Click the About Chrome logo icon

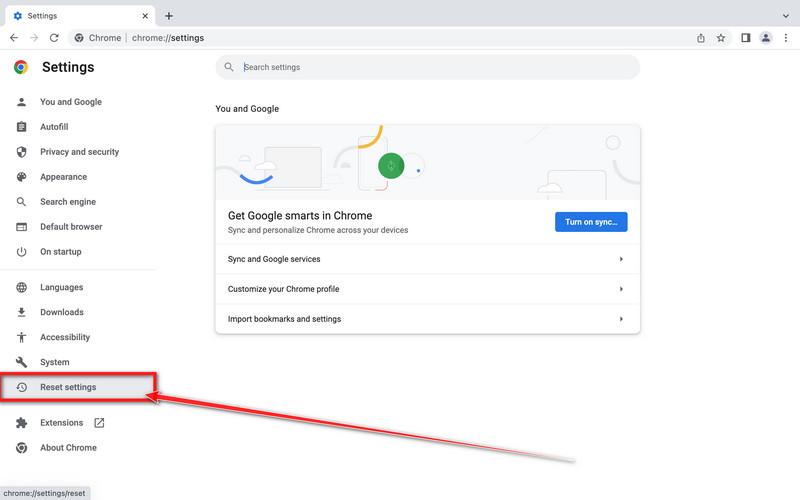[21, 447]
